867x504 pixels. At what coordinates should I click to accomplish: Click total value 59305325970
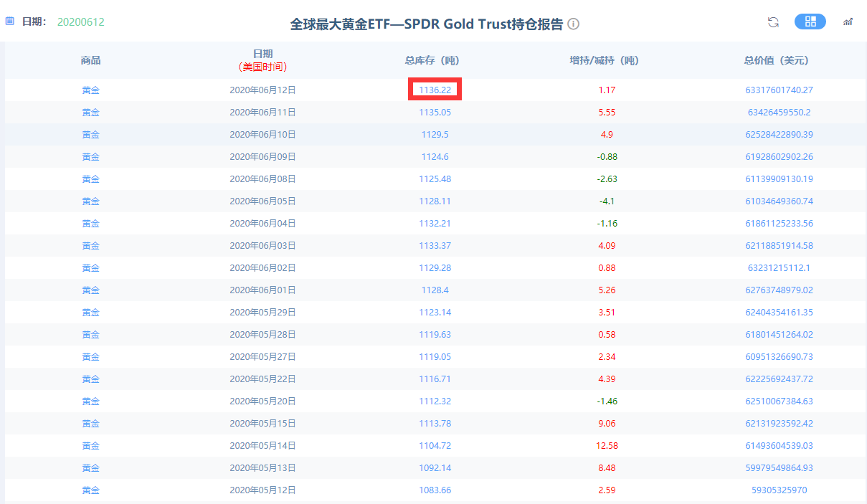click(780, 490)
